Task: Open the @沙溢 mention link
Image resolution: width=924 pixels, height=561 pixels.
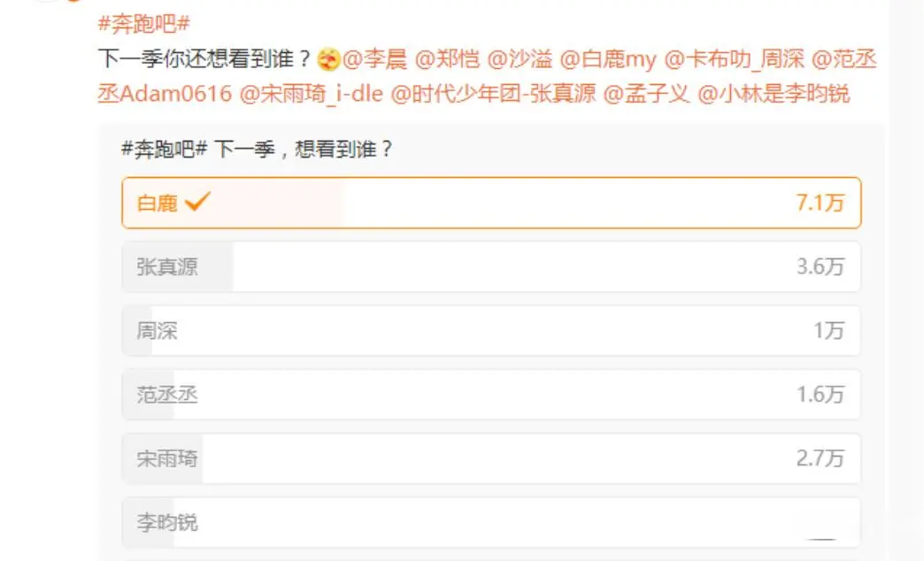Action: point(520,59)
